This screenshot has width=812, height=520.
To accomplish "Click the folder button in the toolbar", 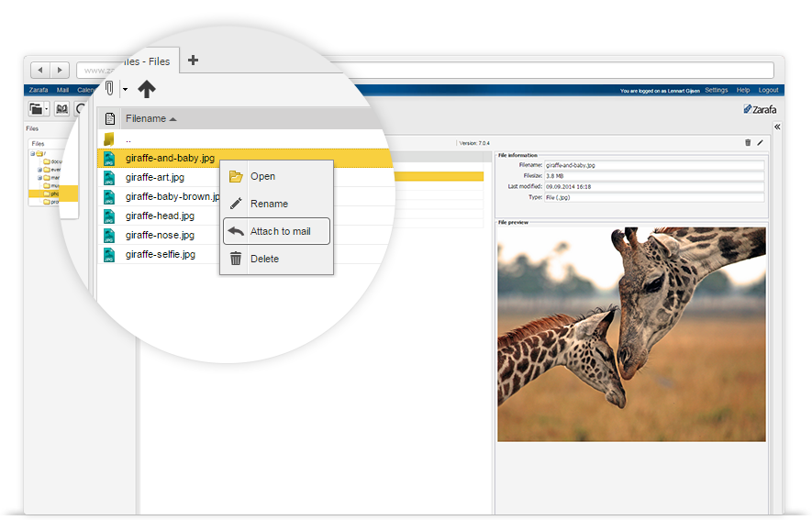I will [x=36, y=109].
